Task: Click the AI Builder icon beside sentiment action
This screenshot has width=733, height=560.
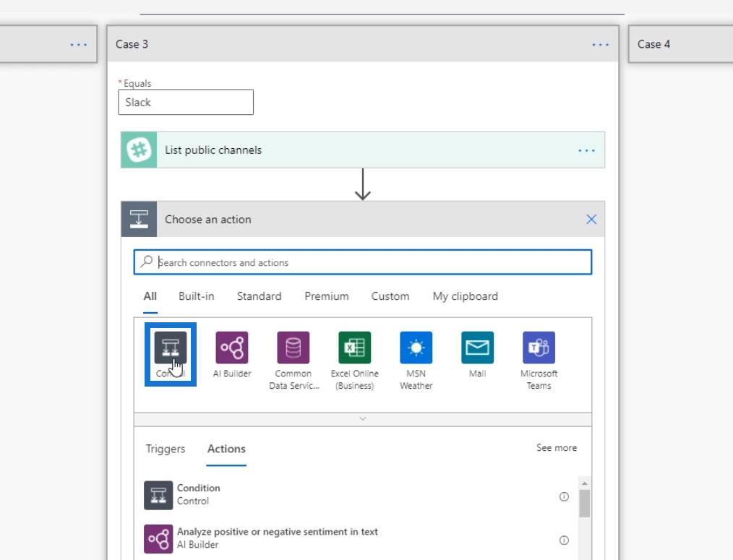Action: coord(158,538)
